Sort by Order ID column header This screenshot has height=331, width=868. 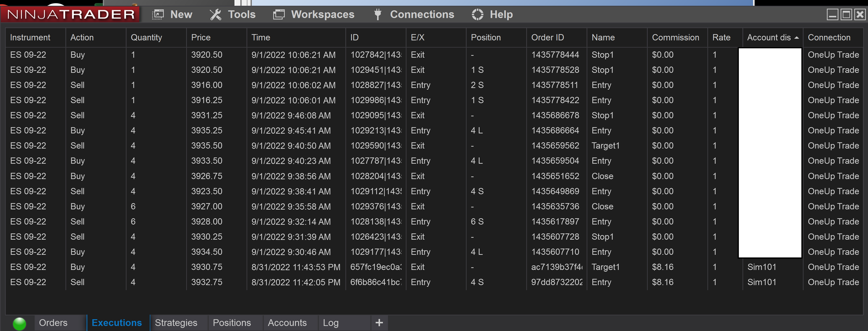tap(556, 37)
